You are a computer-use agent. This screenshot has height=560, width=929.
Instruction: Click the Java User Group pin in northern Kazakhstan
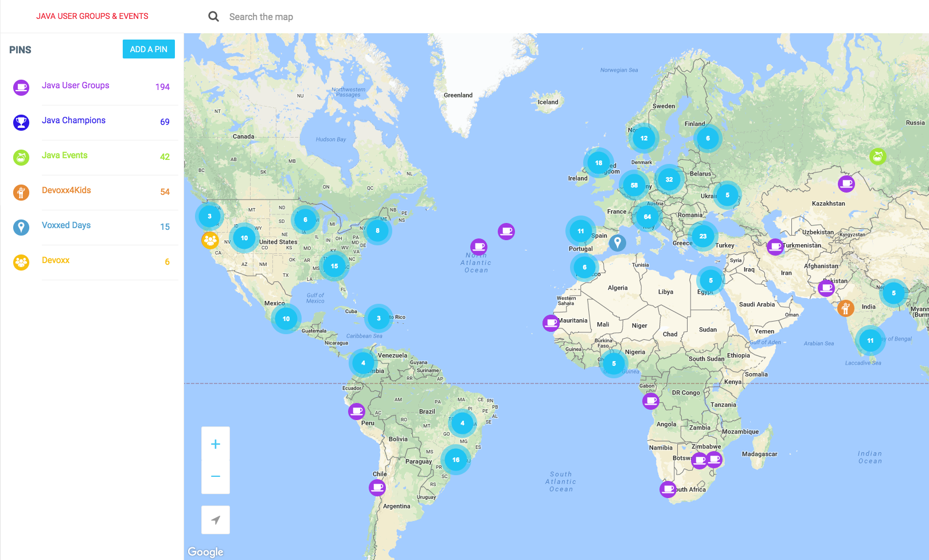[846, 183]
